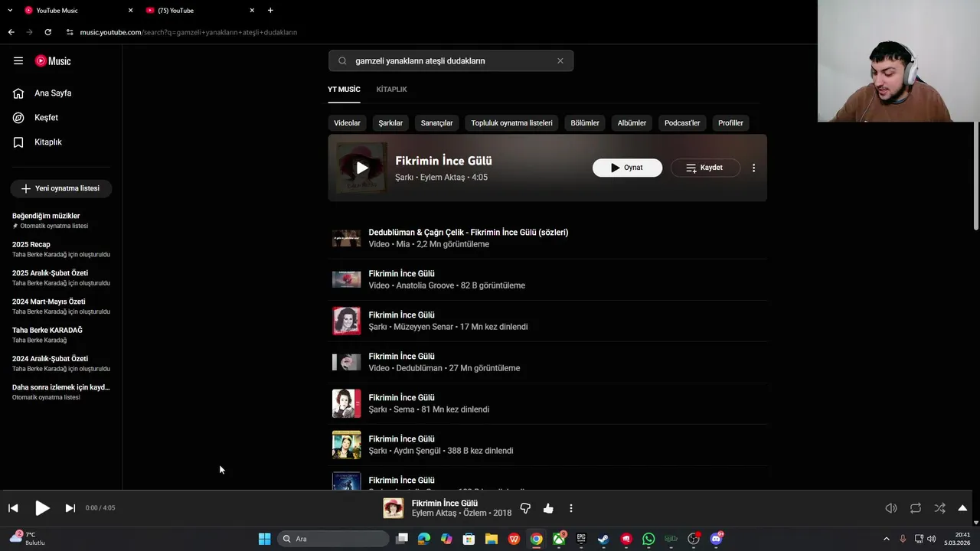Viewport: 980px width, 551px height.
Task: Open the 2025 Recap playlist
Action: [61, 249]
